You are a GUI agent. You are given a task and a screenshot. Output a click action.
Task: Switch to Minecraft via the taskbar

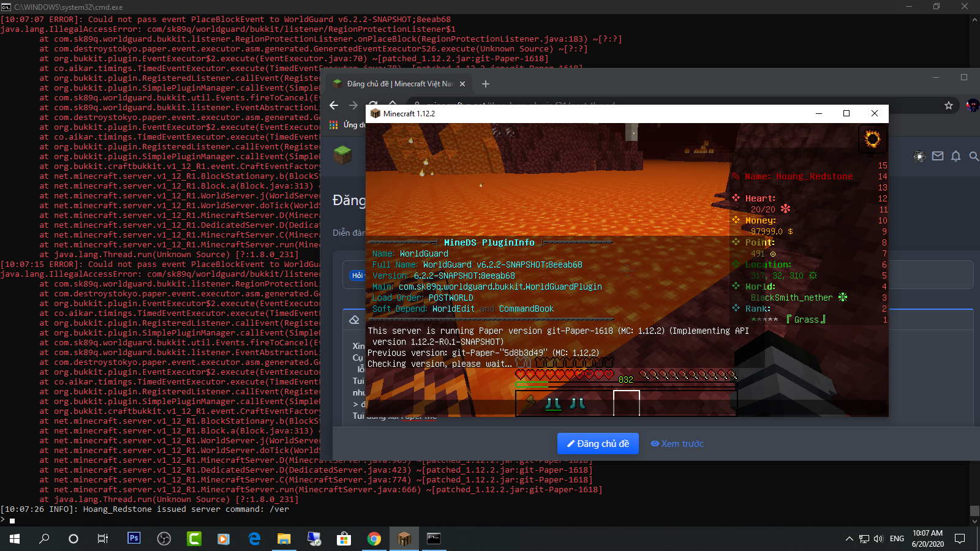point(404,539)
